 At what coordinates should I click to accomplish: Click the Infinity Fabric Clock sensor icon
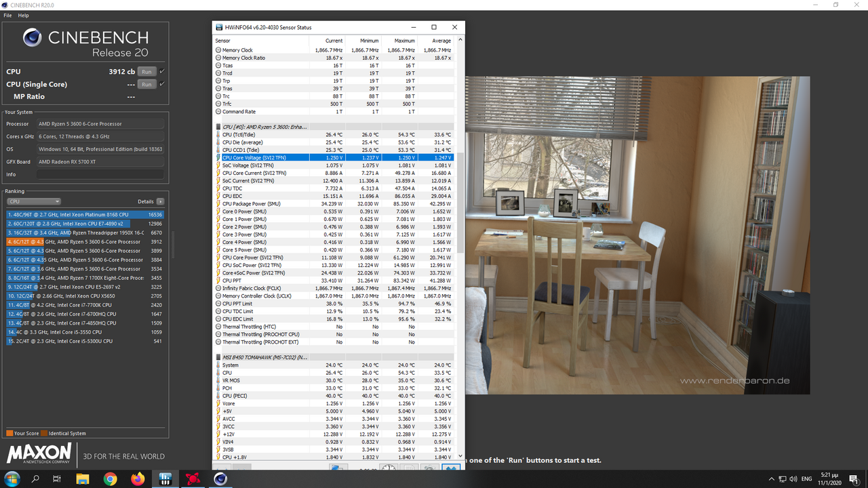tap(218, 288)
